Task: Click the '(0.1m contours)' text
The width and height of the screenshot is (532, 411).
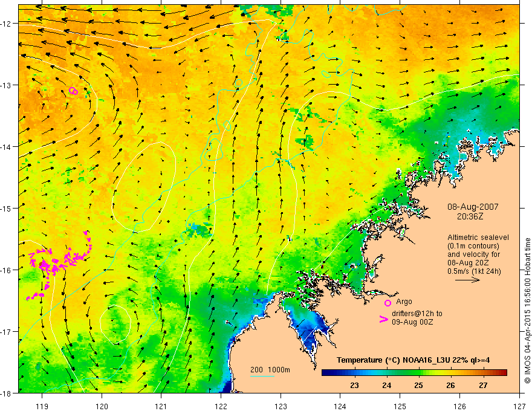Action: pyautogui.click(x=473, y=246)
